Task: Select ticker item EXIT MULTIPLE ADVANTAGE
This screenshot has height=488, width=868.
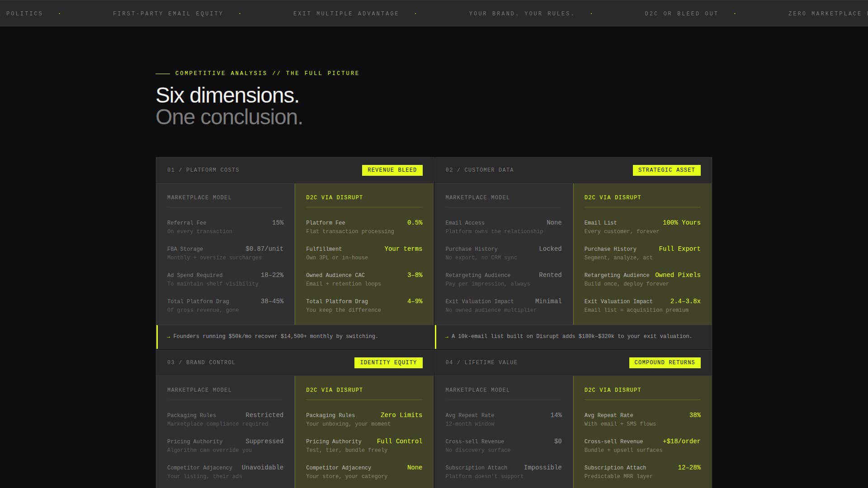Action: (346, 14)
